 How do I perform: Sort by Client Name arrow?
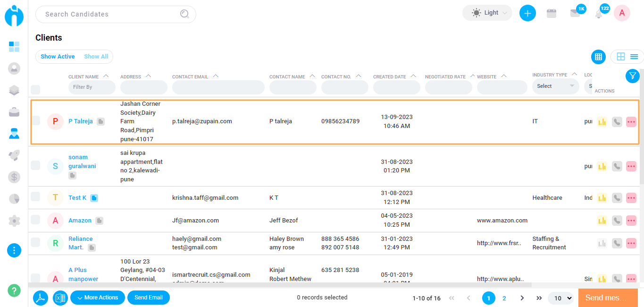tap(106, 76)
